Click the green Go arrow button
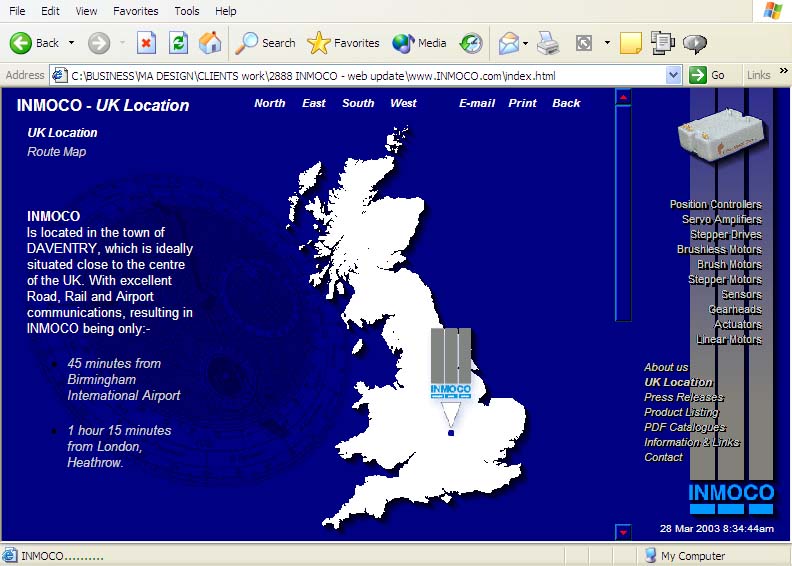This screenshot has height=566, width=792. 698,75
